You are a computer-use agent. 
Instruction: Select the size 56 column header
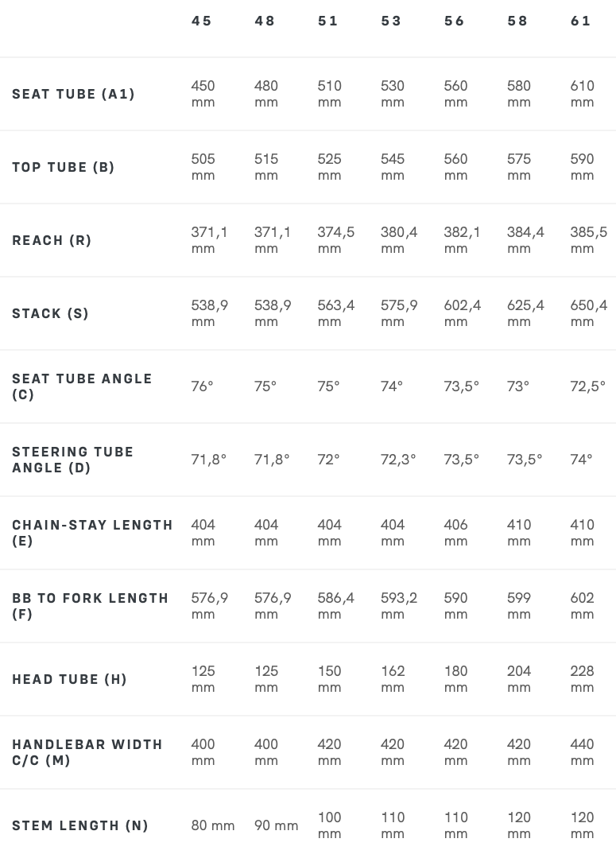click(455, 21)
